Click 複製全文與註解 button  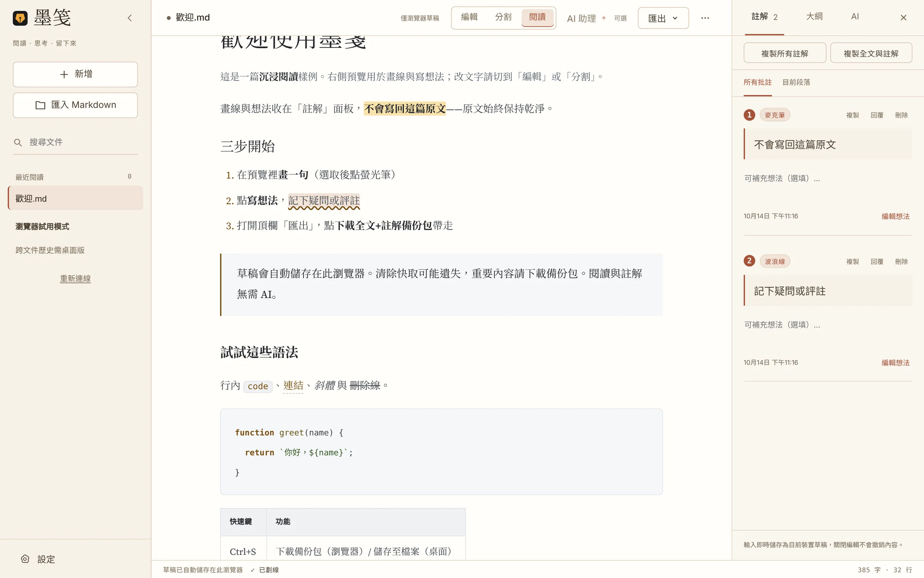871,53
